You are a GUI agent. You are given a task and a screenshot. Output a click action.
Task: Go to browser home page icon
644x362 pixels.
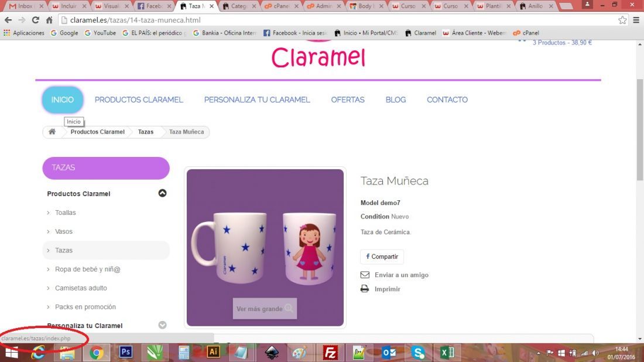[x=49, y=20]
